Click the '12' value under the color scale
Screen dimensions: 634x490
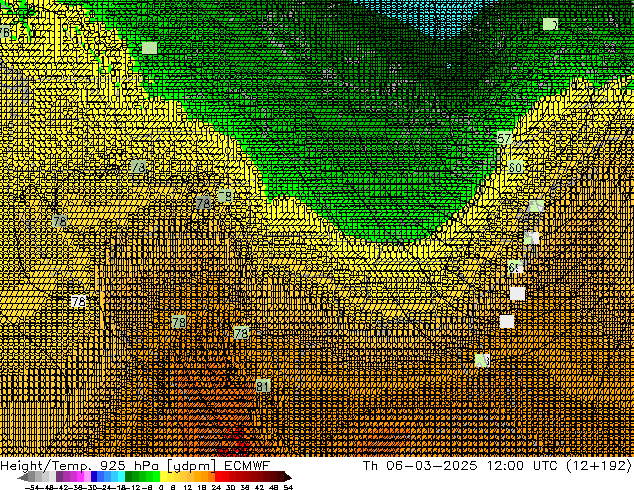click(x=188, y=487)
